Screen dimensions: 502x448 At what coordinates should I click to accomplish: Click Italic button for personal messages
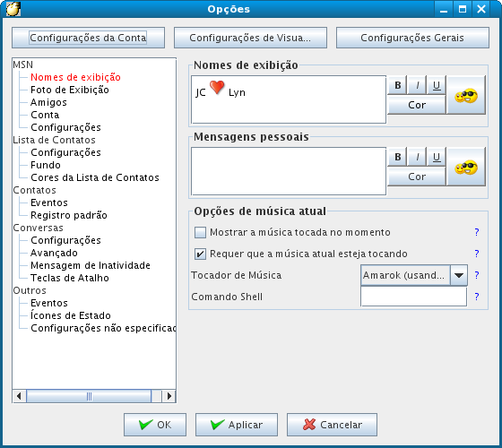[417, 157]
